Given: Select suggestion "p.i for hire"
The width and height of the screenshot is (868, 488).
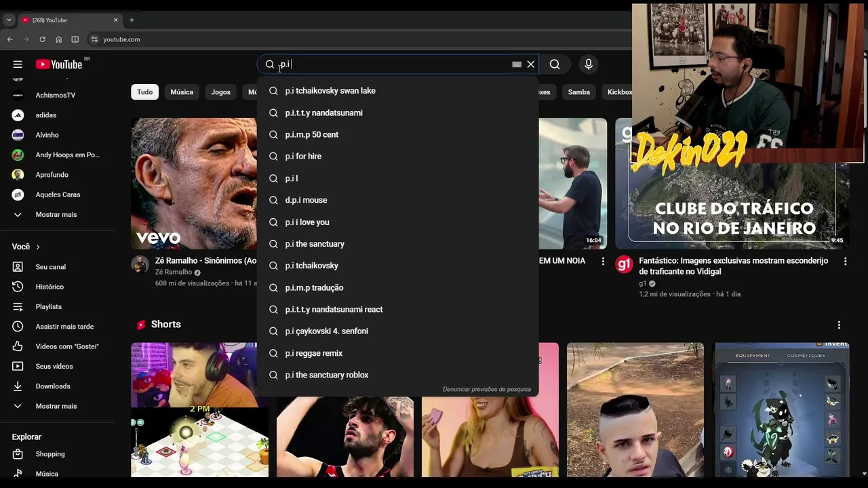Looking at the screenshot, I should [398, 156].
